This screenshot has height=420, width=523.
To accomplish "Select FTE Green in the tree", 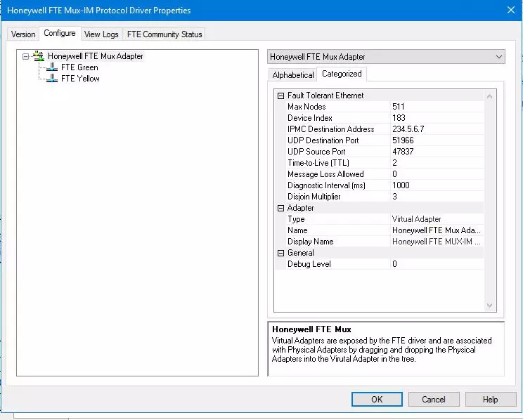I will point(79,67).
